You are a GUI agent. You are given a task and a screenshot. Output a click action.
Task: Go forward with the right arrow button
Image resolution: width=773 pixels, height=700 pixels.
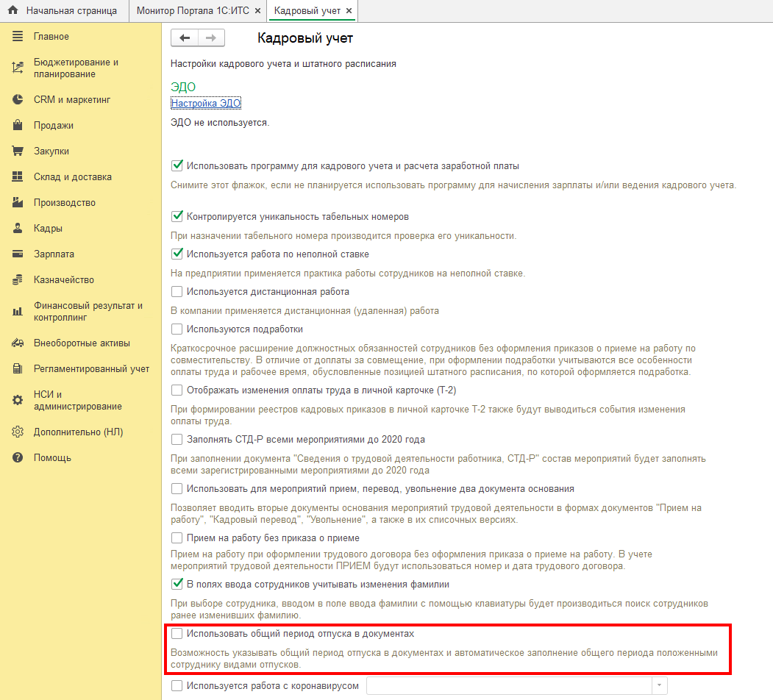click(x=211, y=38)
